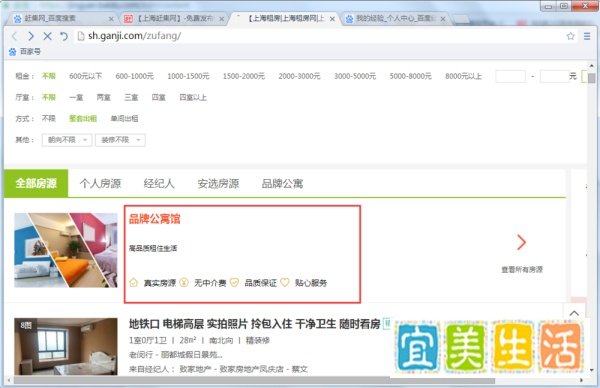Open the 百家号 bookmark
Screen dimensions: 600x388
click(x=25, y=51)
